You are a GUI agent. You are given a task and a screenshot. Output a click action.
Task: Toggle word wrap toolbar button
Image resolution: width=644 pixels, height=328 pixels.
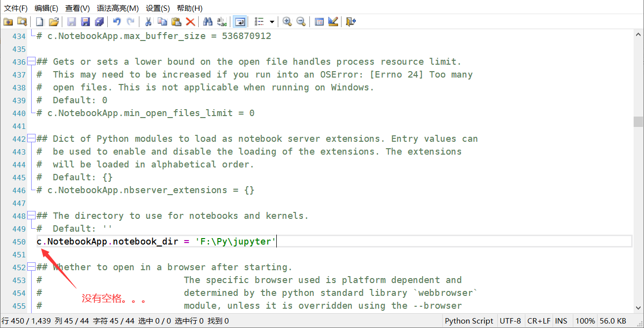click(240, 22)
